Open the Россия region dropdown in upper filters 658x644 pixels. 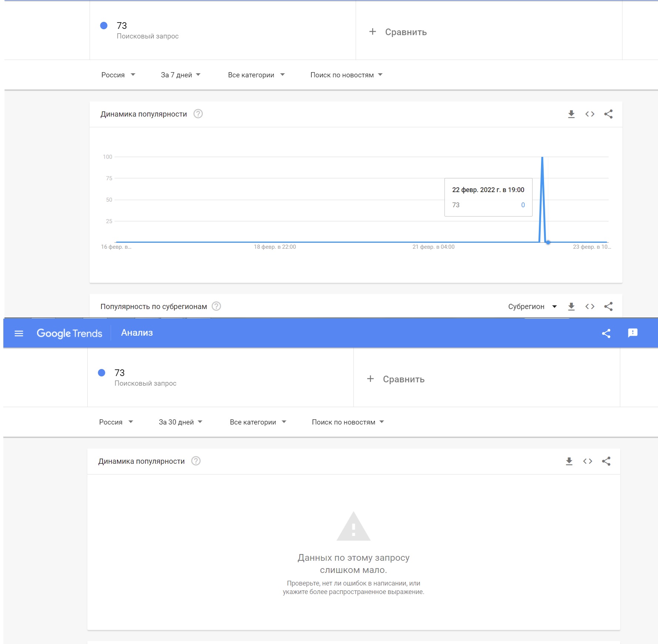point(118,75)
